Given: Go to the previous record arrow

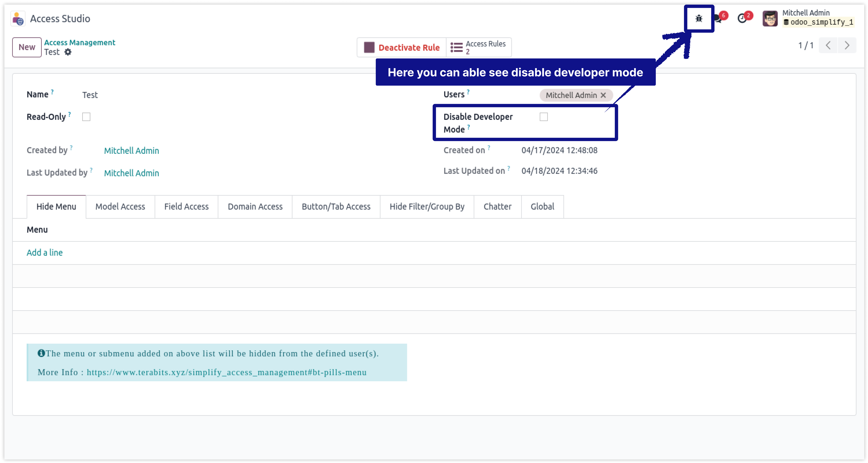Looking at the screenshot, I should [828, 45].
